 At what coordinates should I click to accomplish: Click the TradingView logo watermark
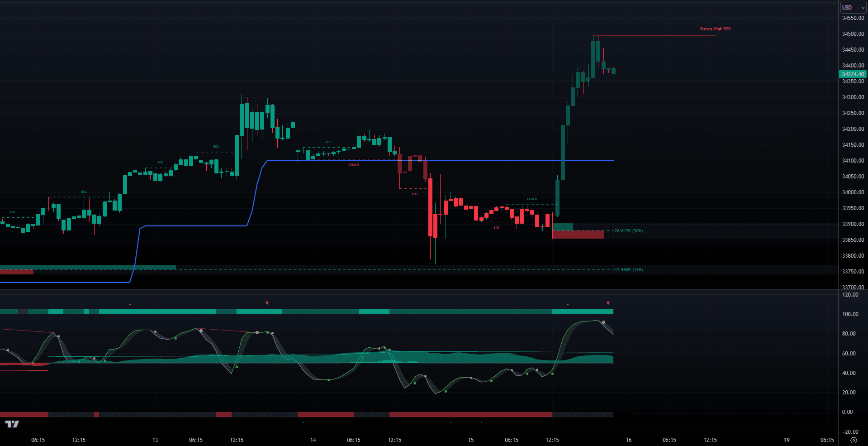pyautogui.click(x=13, y=425)
